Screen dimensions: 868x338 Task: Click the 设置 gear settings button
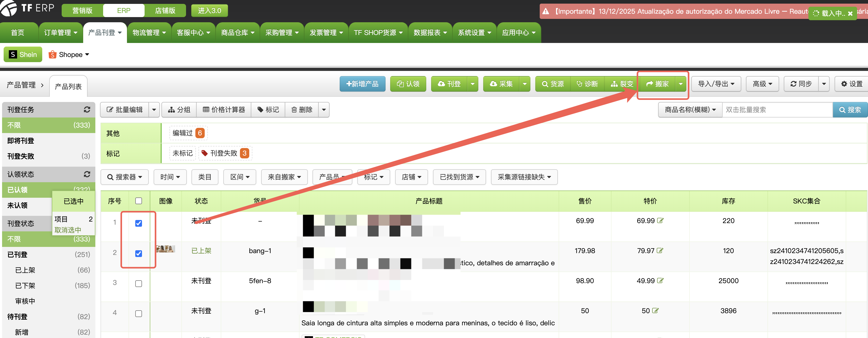click(852, 84)
